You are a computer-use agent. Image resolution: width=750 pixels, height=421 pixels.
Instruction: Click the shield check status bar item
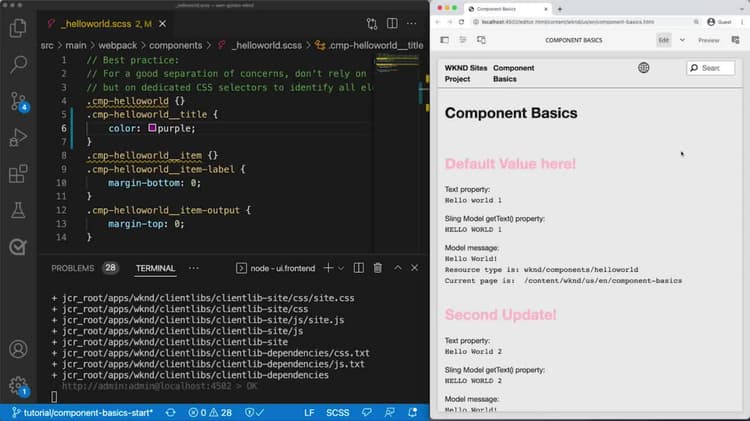(x=254, y=412)
